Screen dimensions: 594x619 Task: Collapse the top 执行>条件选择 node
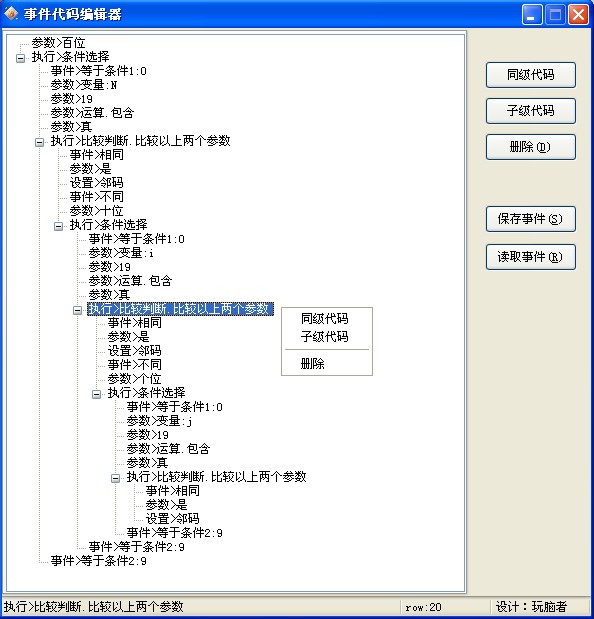point(20,58)
